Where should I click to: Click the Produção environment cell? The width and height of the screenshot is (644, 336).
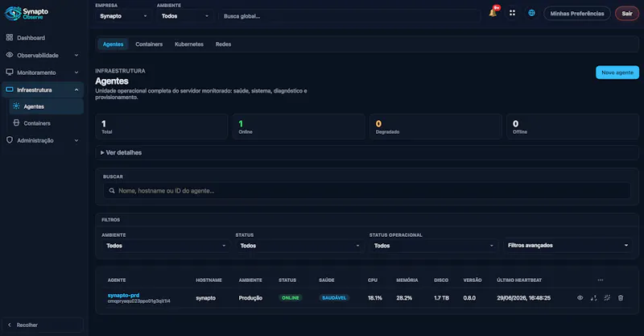coord(250,298)
